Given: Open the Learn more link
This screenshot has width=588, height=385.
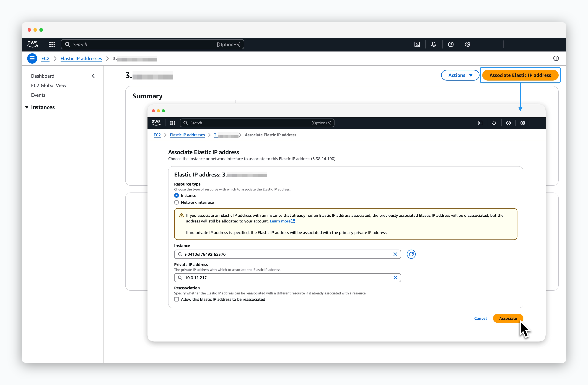Looking at the screenshot, I should (280, 221).
